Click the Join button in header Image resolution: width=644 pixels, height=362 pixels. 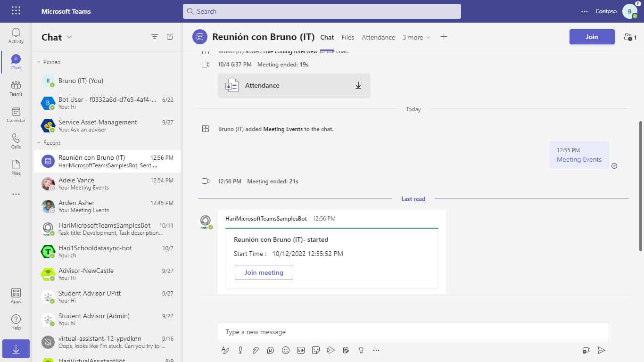coord(592,37)
